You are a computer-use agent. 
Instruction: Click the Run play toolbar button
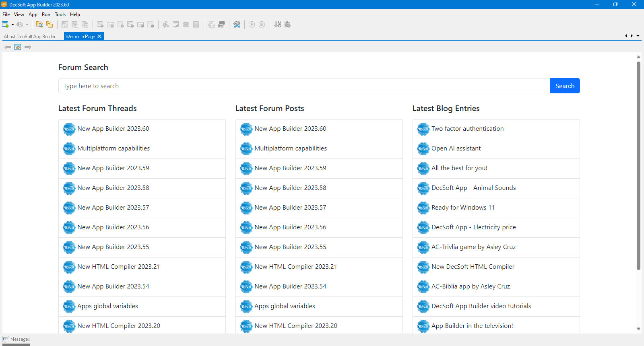pyautogui.click(x=252, y=25)
